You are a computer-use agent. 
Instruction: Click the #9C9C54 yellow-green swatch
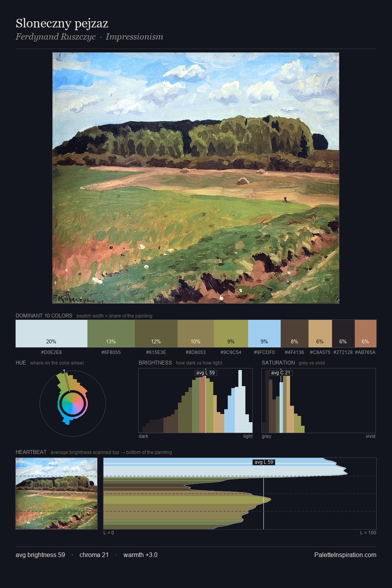tap(231, 334)
